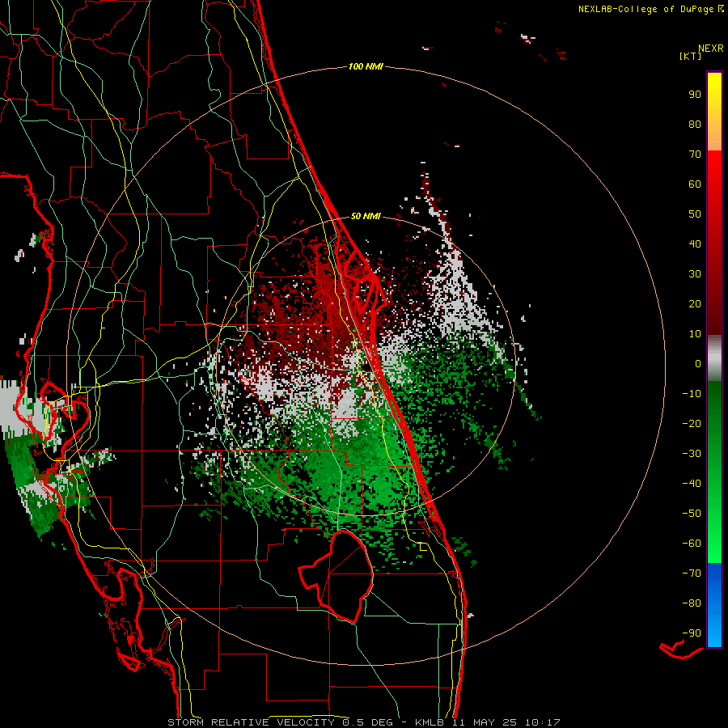
Task: Click the -10 value on the color scale
Action: pos(692,394)
